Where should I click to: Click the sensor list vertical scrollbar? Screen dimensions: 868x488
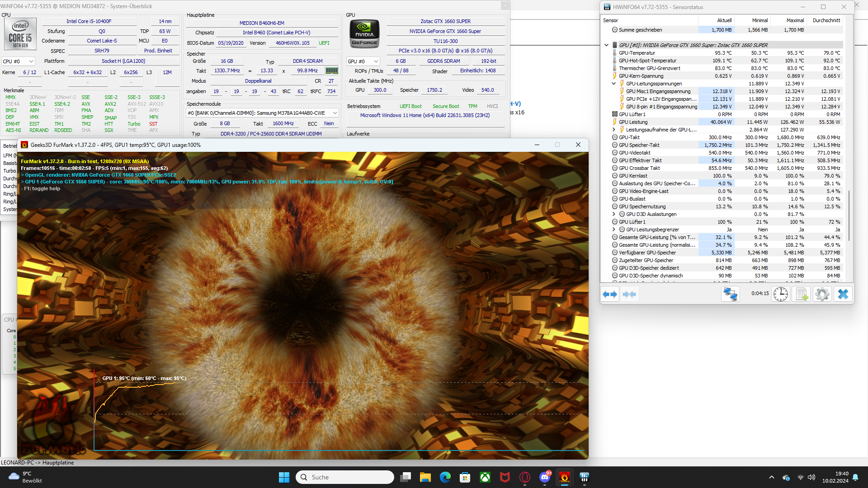coord(849,215)
